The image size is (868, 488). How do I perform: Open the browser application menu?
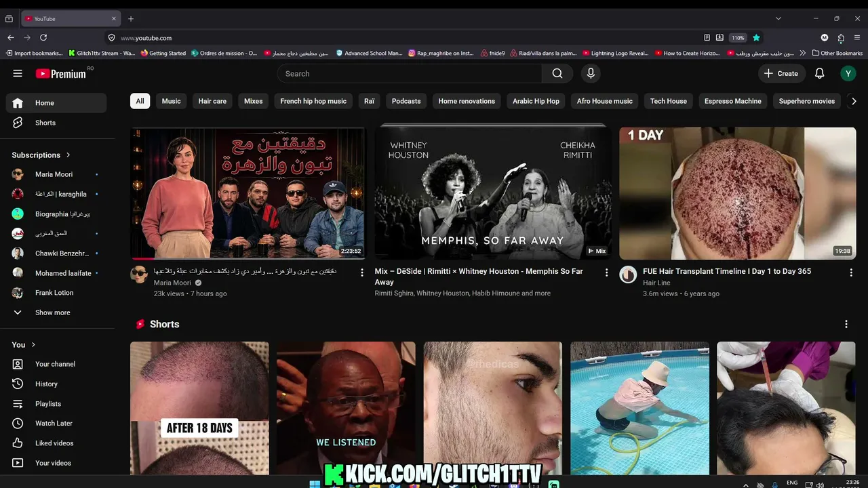point(857,38)
